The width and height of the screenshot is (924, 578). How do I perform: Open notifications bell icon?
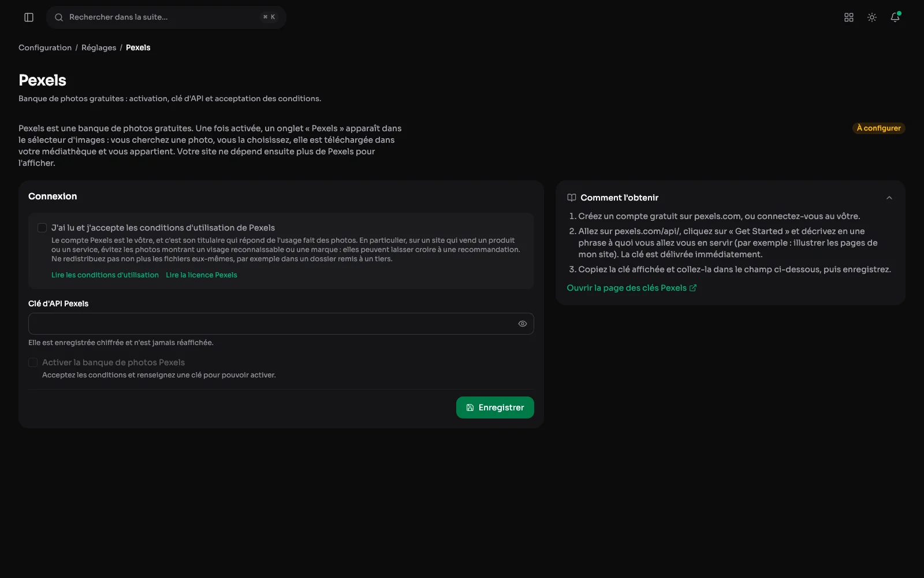click(895, 17)
